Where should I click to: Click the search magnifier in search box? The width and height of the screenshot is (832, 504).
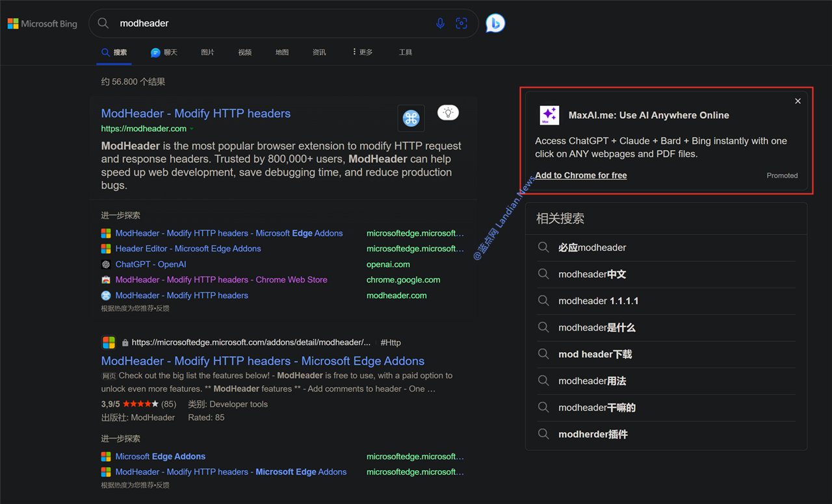click(x=103, y=23)
